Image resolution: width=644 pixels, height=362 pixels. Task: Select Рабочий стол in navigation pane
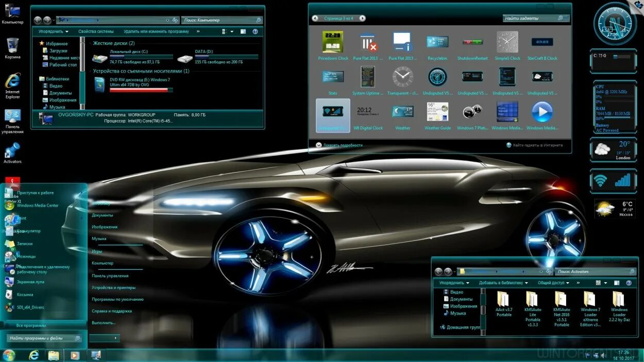pyautogui.click(x=59, y=65)
